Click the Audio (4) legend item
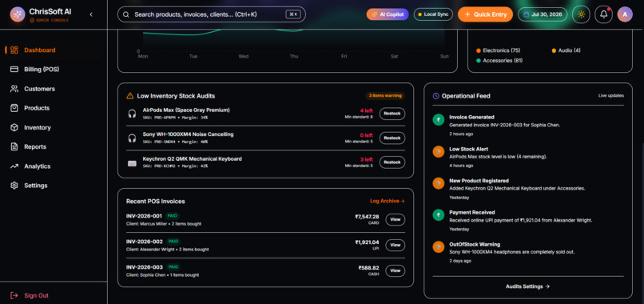 [x=566, y=50]
